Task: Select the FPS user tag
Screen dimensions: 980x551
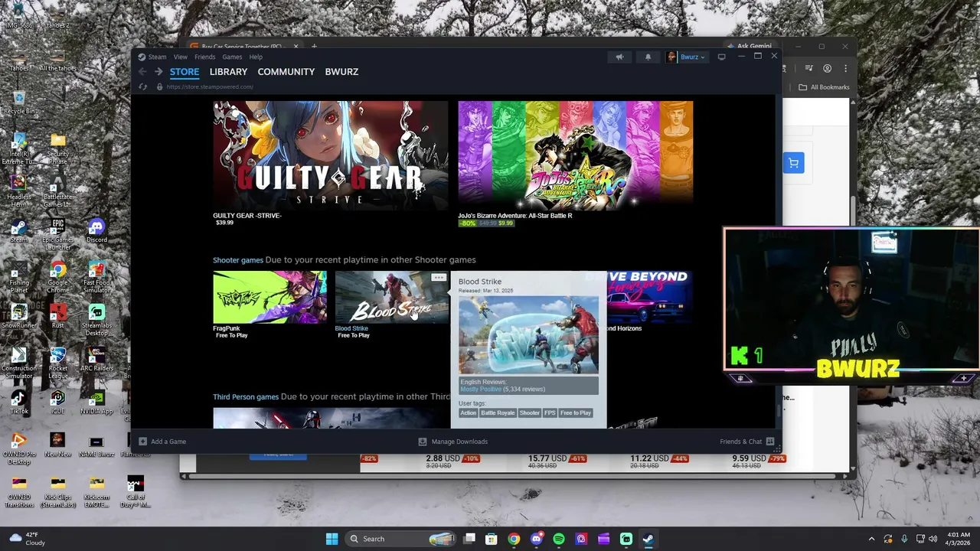Action: coord(550,413)
